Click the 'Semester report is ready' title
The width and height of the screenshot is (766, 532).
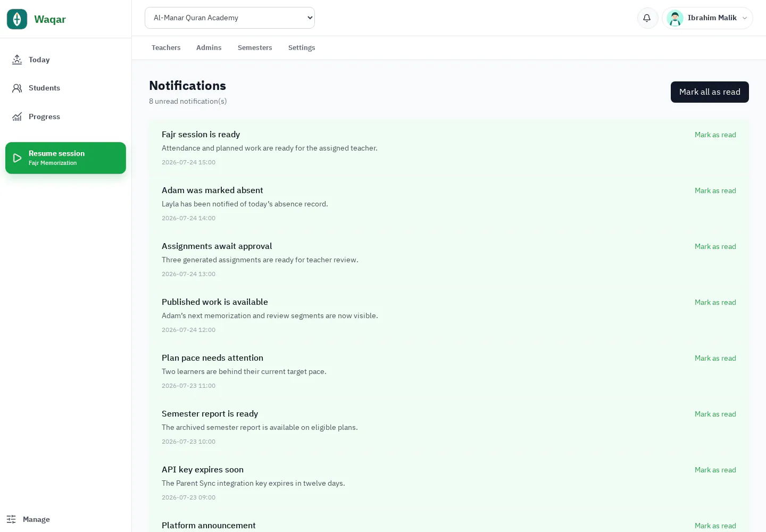[210, 414]
